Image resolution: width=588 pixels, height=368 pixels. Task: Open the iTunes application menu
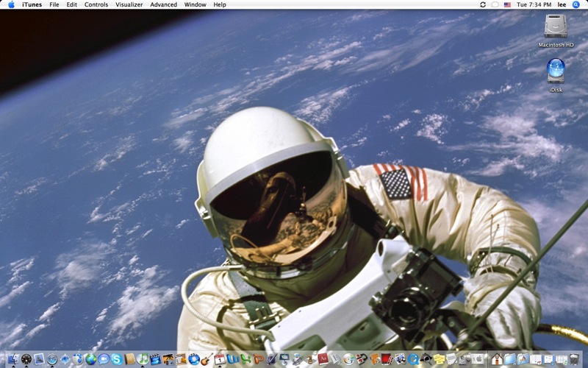[x=32, y=4]
